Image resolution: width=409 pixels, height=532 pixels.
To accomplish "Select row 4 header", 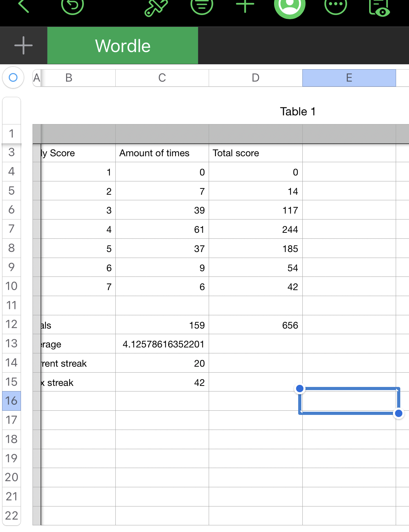I will tap(12, 172).
